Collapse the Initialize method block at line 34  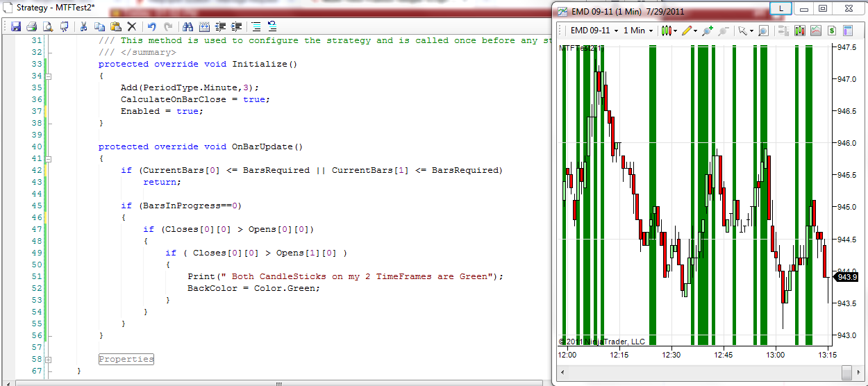[49, 76]
